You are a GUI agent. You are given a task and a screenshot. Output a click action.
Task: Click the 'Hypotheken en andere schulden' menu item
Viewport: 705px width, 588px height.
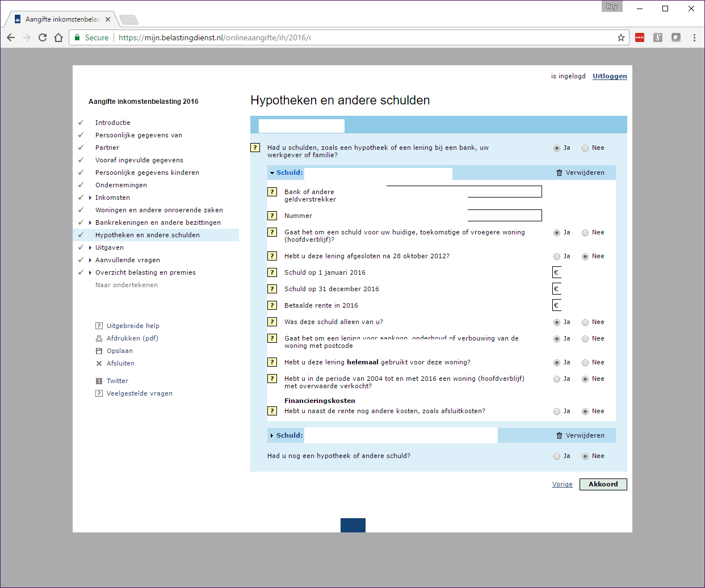point(148,235)
